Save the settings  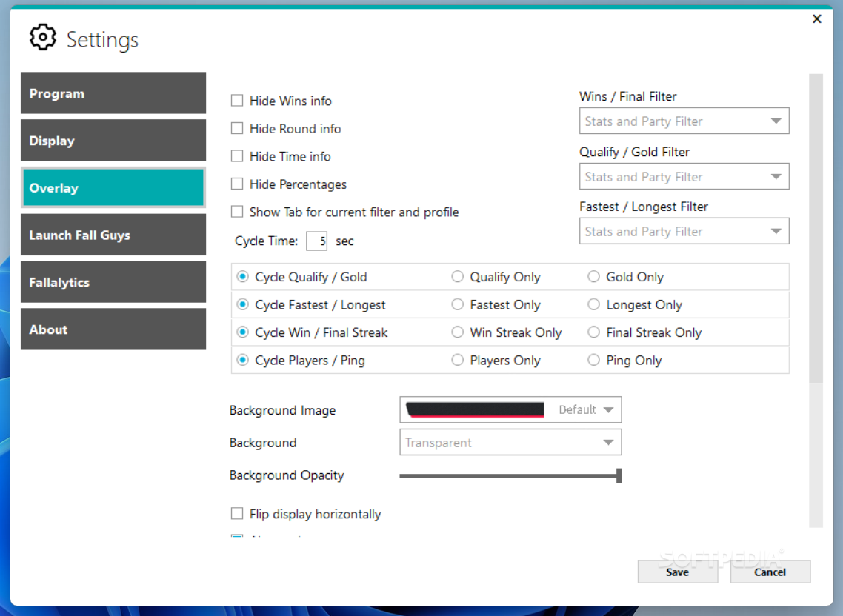677,572
